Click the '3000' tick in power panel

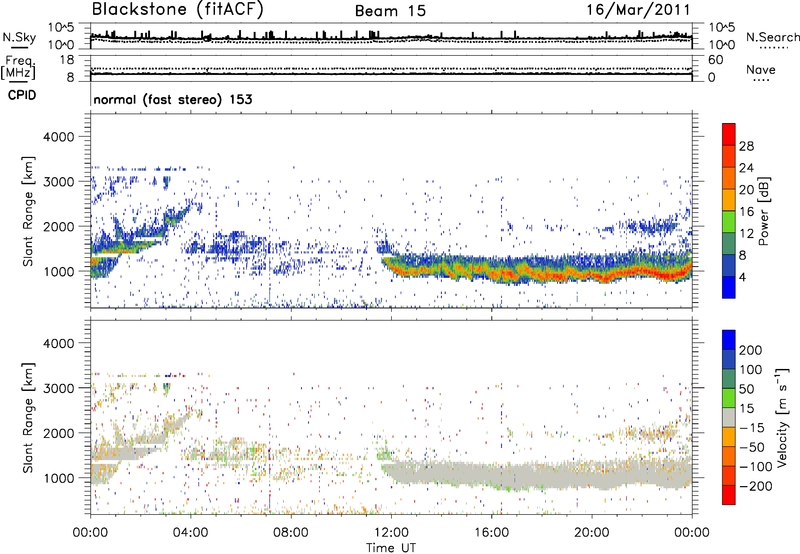click(59, 182)
